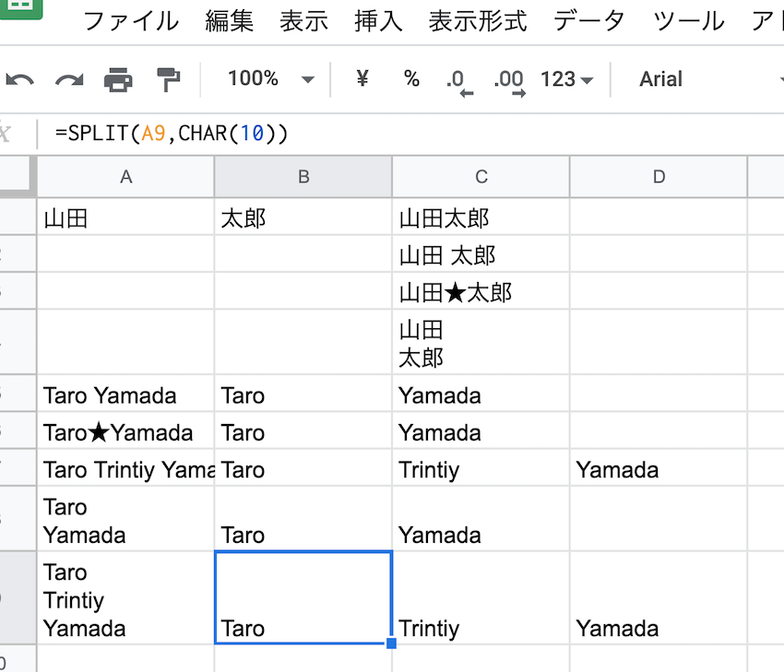Apply yen currency format
Viewport: 784px width, 672px height.
coord(362,79)
